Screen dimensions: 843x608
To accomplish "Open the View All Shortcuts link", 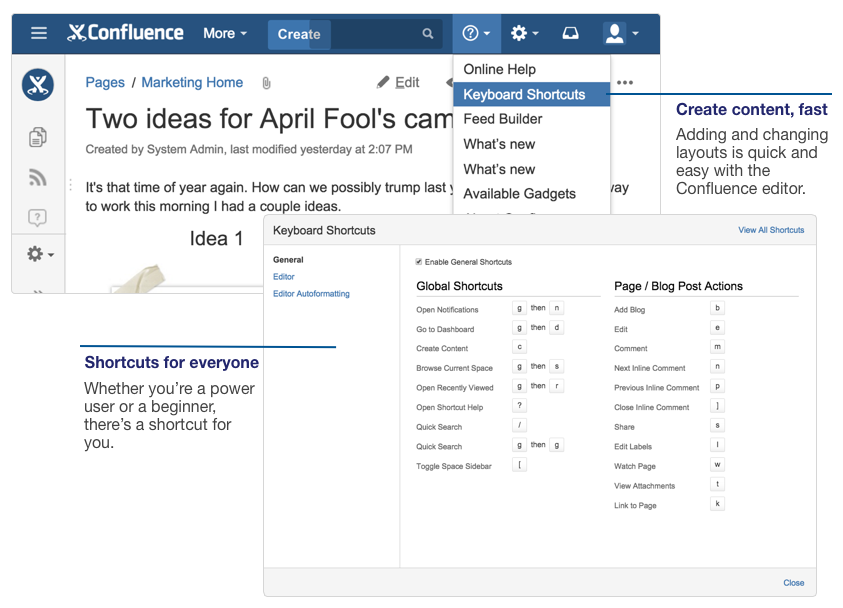I will click(x=771, y=230).
